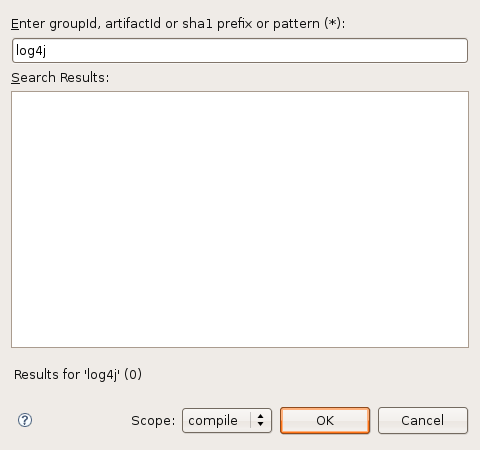Confirm the dialog with OK

pyautogui.click(x=325, y=420)
